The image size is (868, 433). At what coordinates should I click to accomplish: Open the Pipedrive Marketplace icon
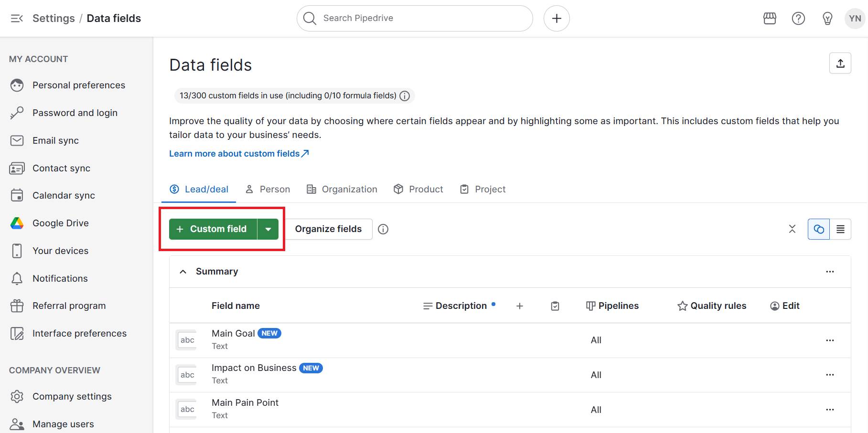(770, 18)
